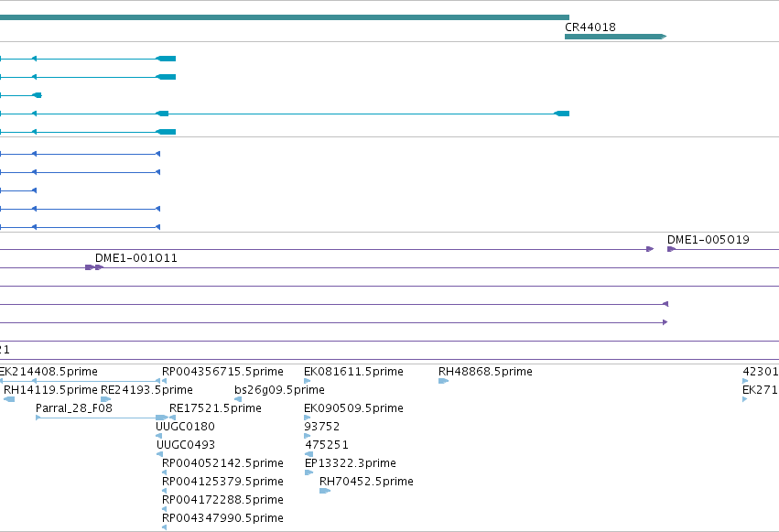Select the UUGC0180 feature label
779x532 pixels.
[x=185, y=427]
